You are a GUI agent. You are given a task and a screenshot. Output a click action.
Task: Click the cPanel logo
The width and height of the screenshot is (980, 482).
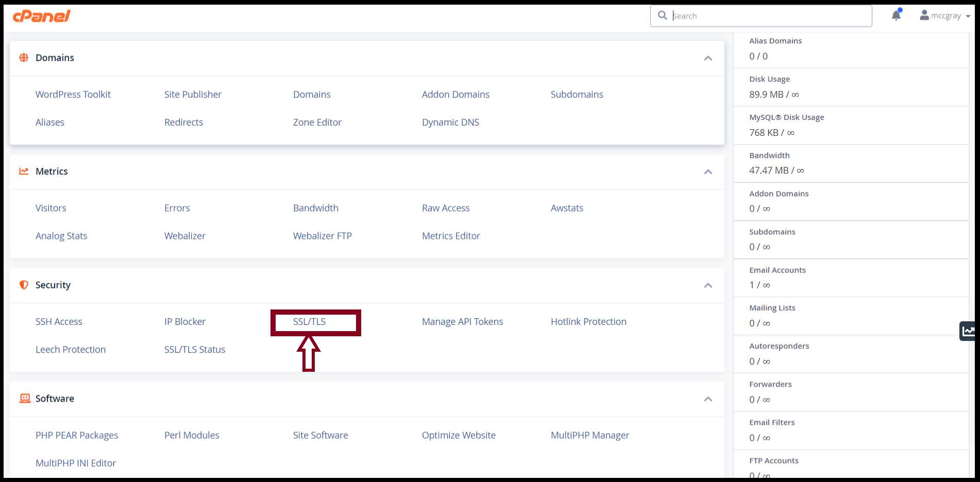[41, 15]
